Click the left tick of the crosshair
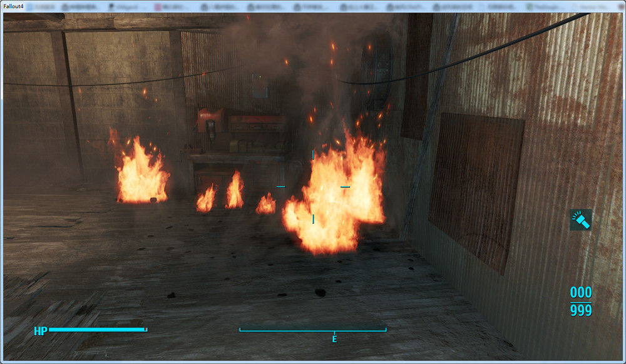Viewport: 626px width, 364px height. tap(280, 186)
